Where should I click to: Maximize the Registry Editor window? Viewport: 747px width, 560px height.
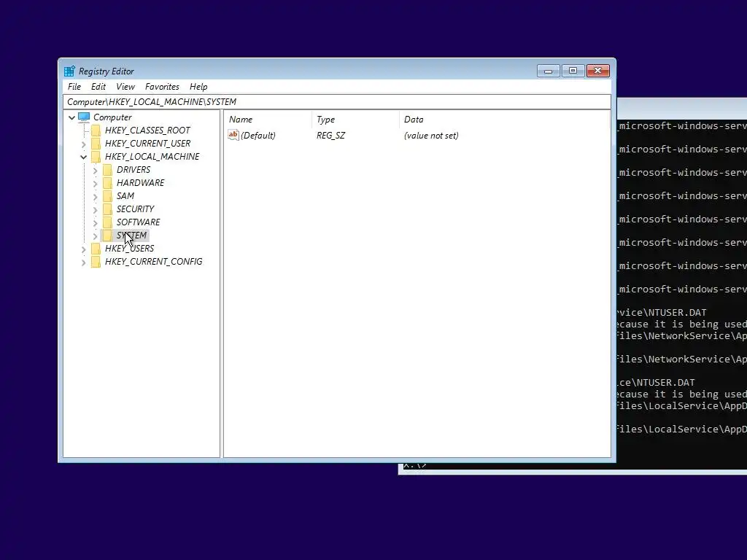point(573,71)
